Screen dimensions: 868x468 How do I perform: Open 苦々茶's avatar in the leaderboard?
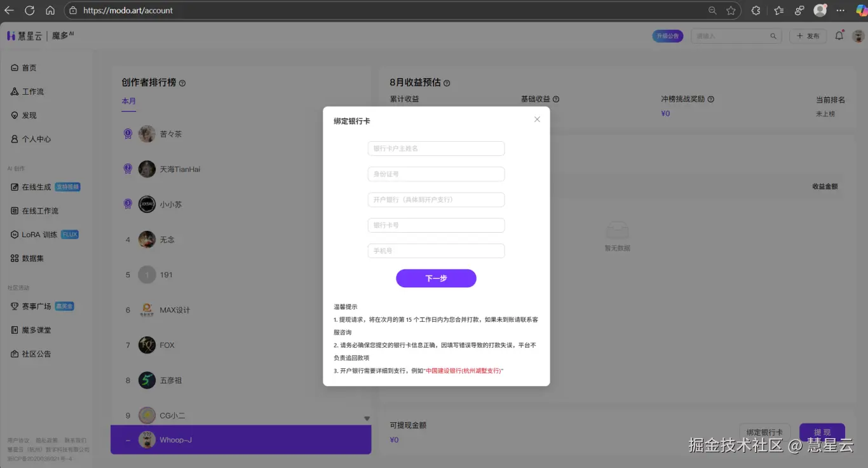[147, 134]
